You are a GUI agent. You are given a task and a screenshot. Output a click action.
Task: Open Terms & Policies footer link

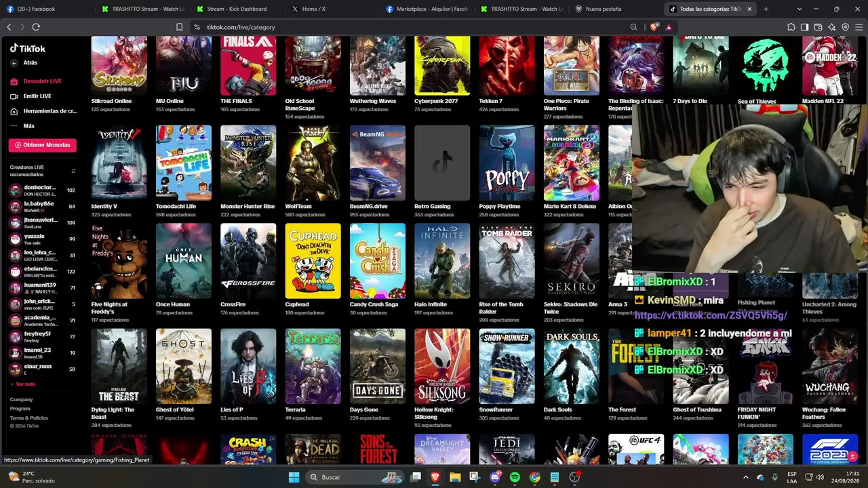(x=28, y=418)
